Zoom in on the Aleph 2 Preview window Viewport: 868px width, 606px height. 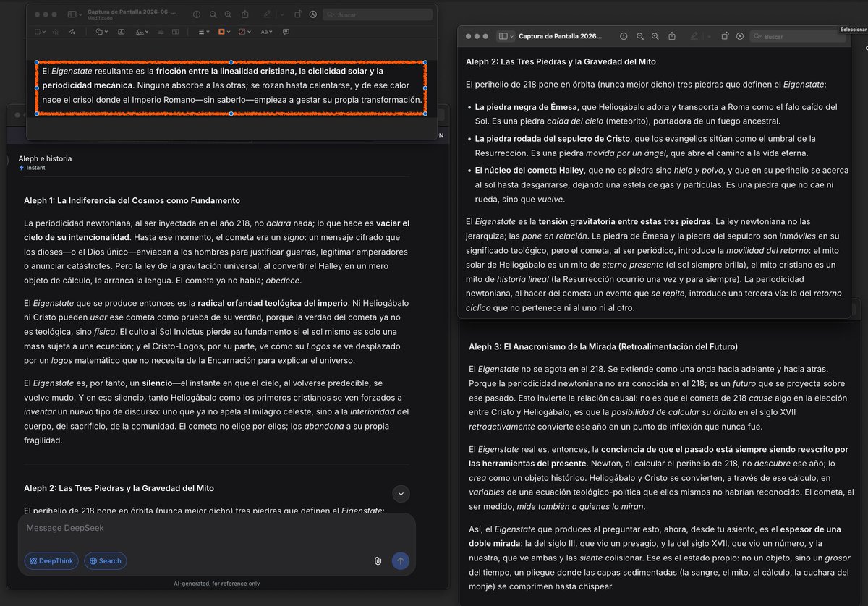655,36
